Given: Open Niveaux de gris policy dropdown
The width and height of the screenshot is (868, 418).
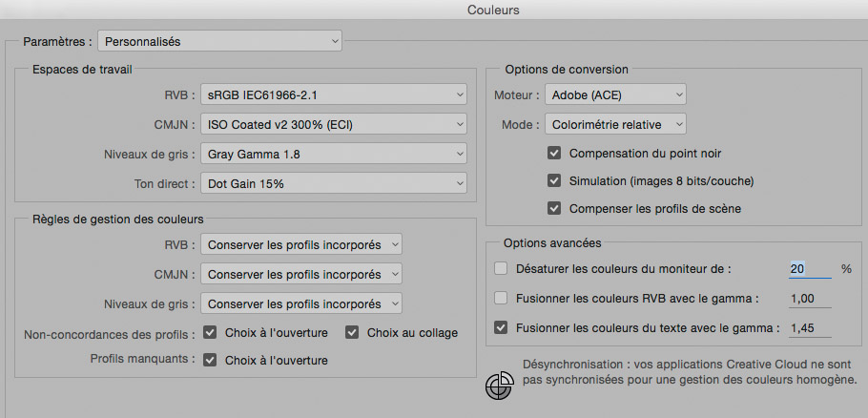Looking at the screenshot, I should pos(301,303).
